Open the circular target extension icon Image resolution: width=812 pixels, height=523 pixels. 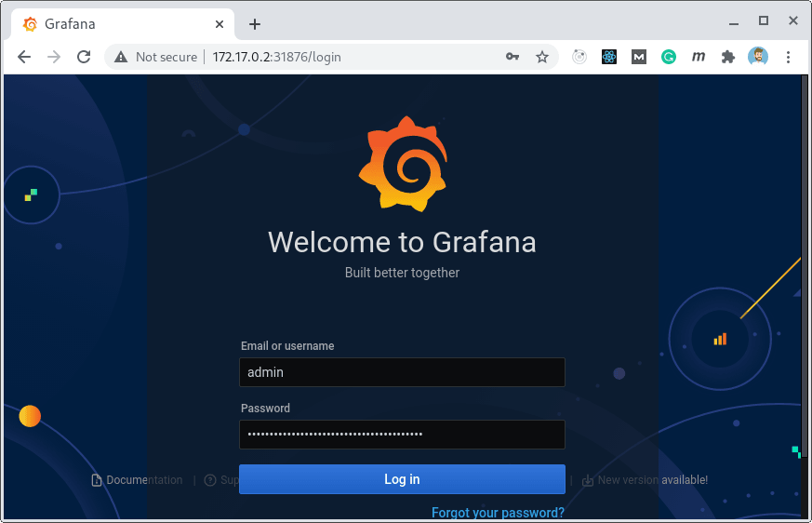(579, 57)
